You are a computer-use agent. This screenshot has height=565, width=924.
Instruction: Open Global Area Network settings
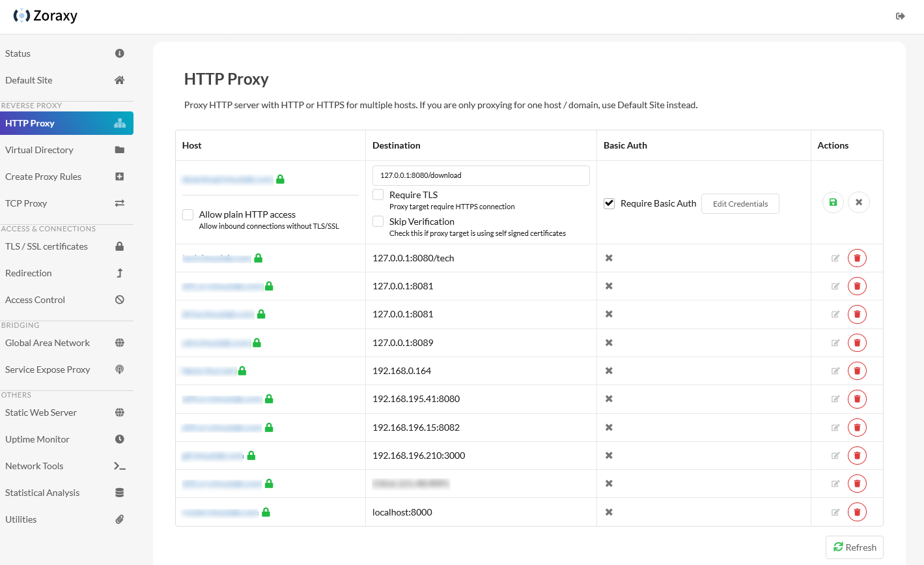coord(48,342)
